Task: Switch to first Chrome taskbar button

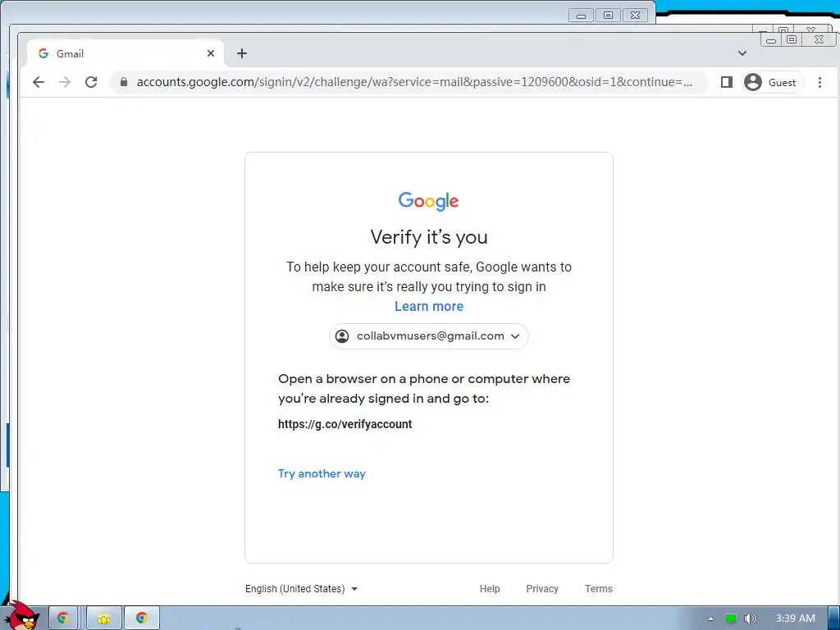Action: pos(63,619)
